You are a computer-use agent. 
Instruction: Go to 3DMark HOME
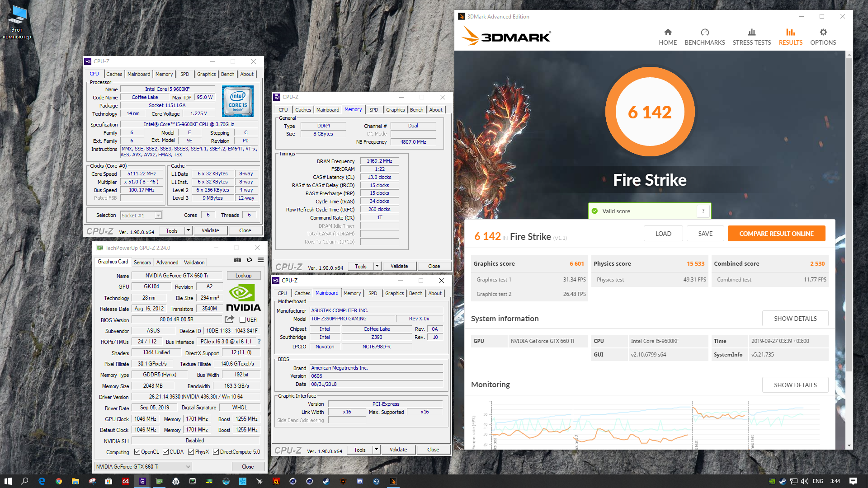tap(668, 37)
